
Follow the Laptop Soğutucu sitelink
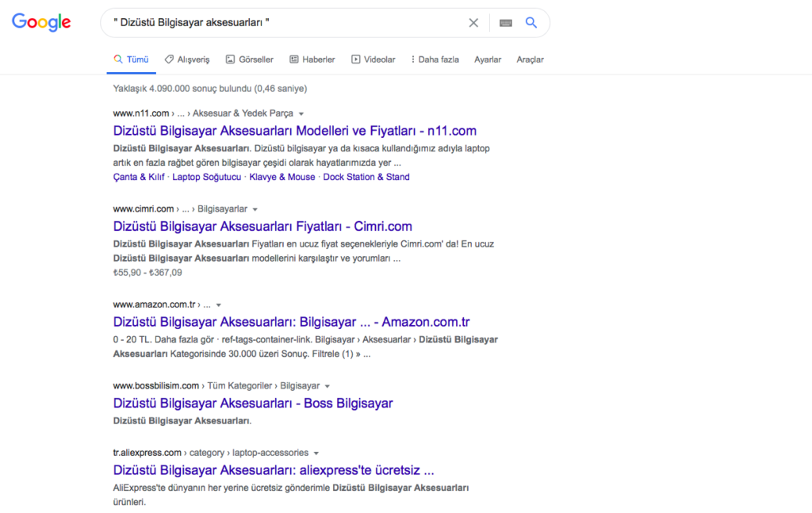click(207, 177)
